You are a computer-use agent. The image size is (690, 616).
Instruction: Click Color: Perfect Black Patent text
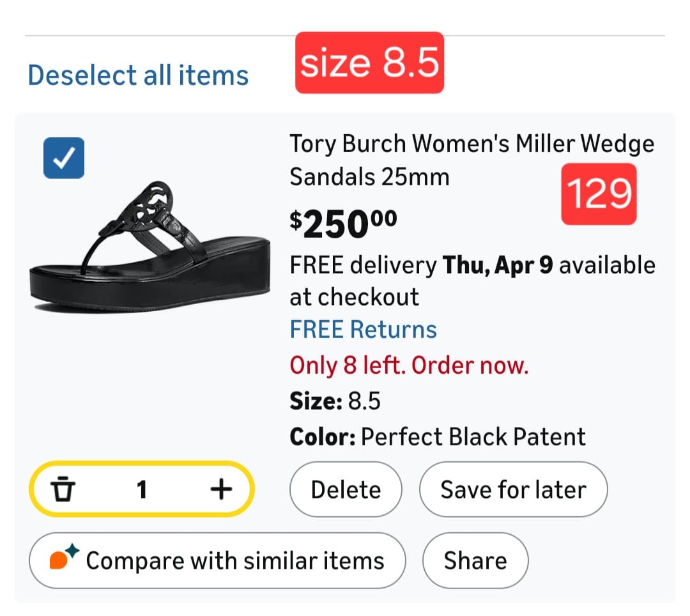(437, 437)
